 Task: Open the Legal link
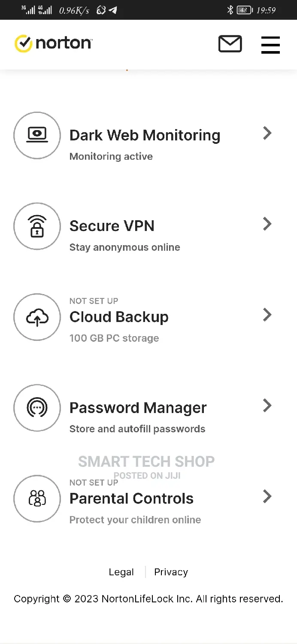pos(121,571)
